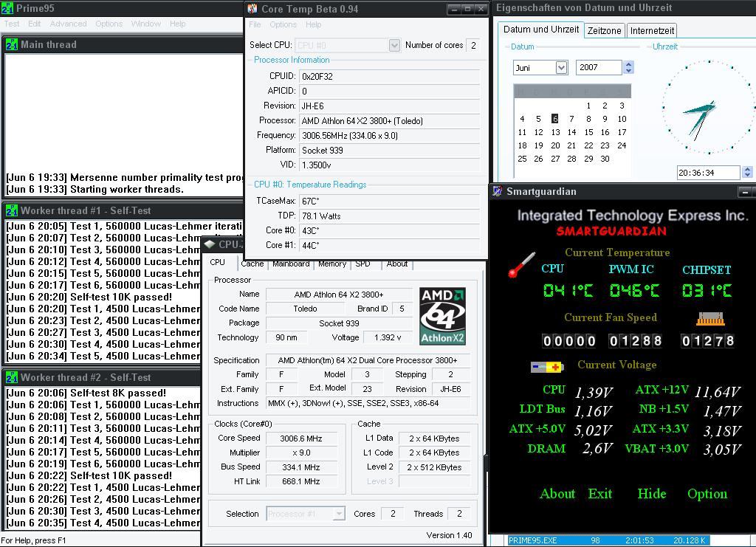Click the fan speed 01288 counter

click(636, 341)
